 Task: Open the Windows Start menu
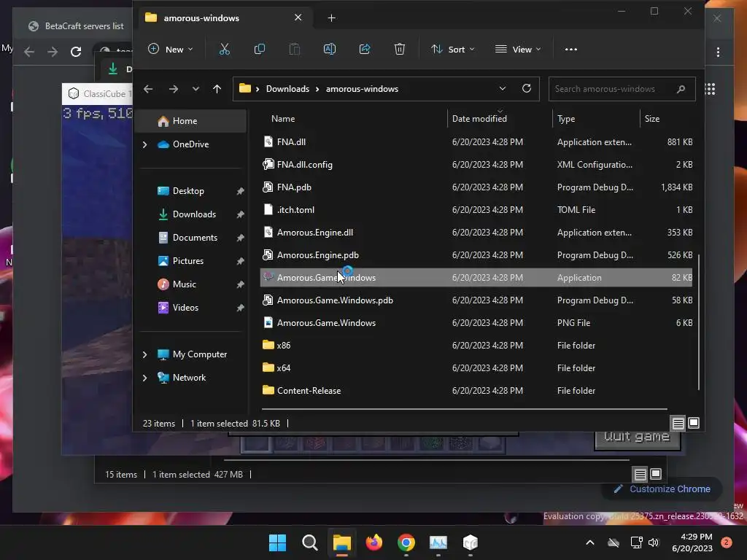point(278,542)
